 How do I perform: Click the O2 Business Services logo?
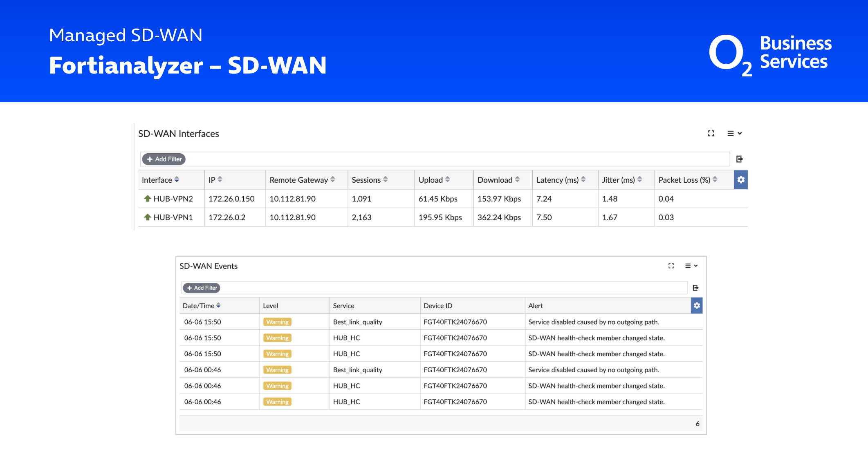point(770,55)
